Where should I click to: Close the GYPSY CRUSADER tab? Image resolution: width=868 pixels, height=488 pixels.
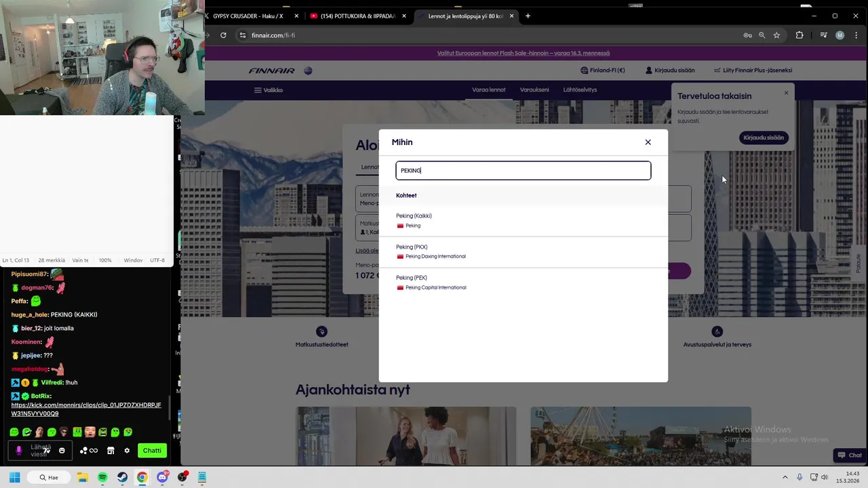click(x=296, y=16)
